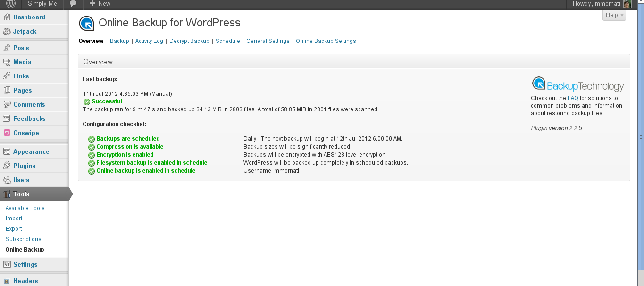
Task: Click the Plugin version 2.2.5 text
Action: pyautogui.click(x=556, y=128)
